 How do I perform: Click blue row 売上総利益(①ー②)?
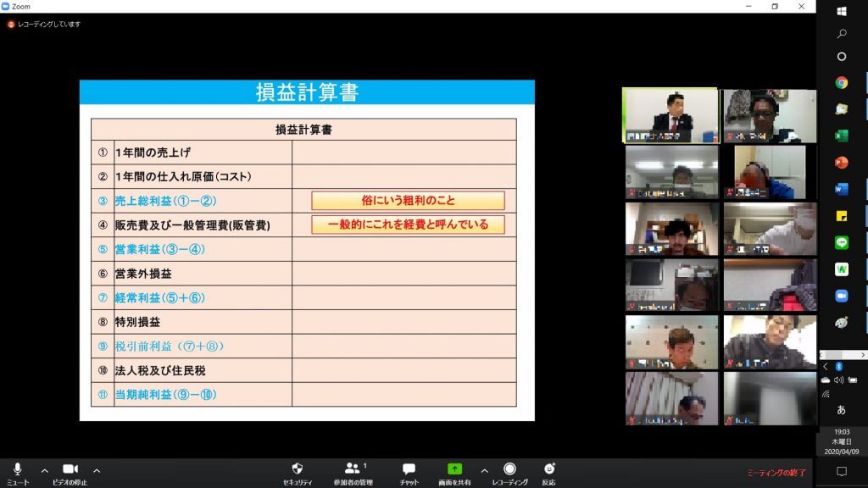pyautogui.click(x=165, y=201)
